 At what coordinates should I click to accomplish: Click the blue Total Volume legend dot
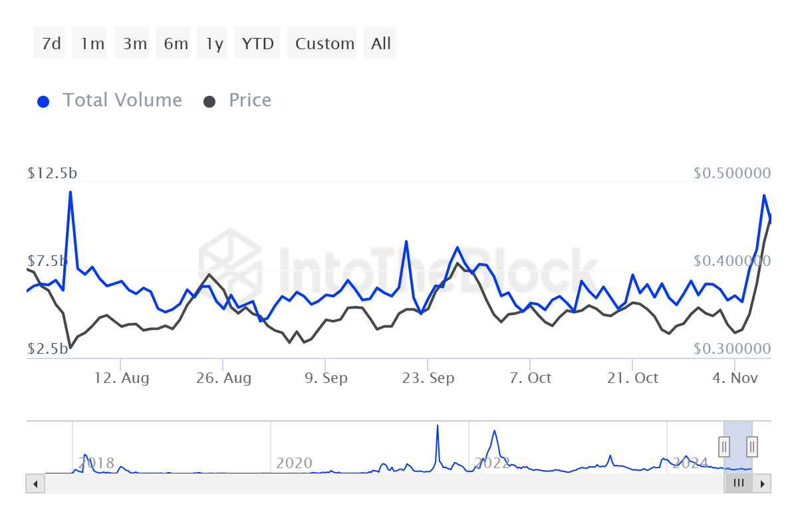(x=43, y=101)
